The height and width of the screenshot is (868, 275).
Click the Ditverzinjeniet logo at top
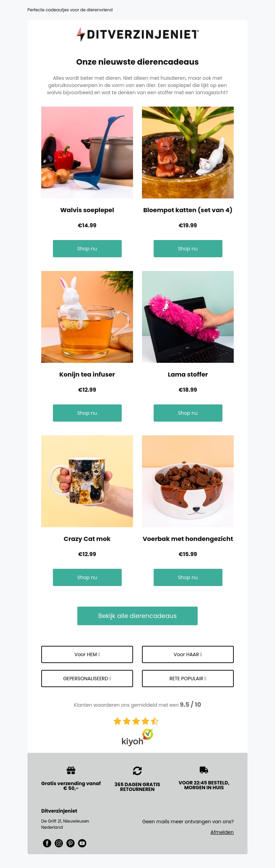(x=137, y=34)
